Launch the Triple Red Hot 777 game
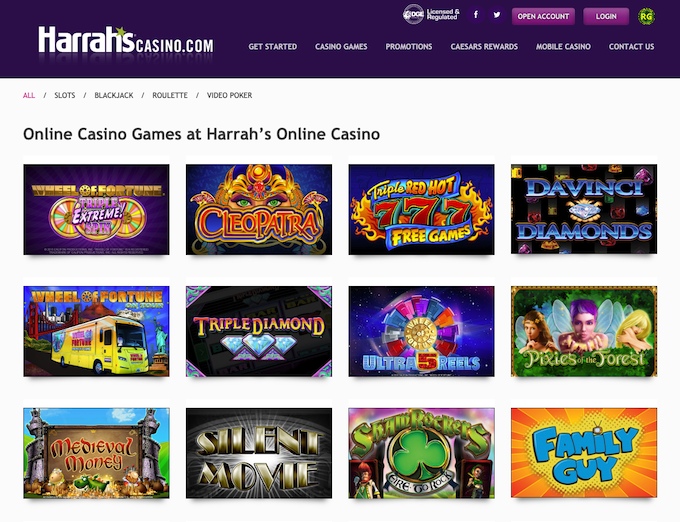Image resolution: width=680 pixels, height=522 pixels. pos(422,209)
